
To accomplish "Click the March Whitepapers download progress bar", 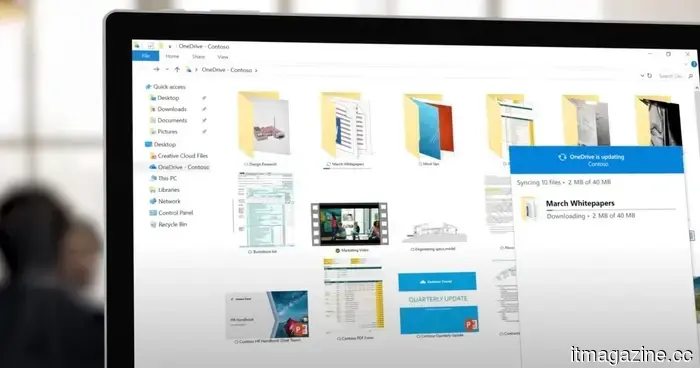I will coord(610,209).
